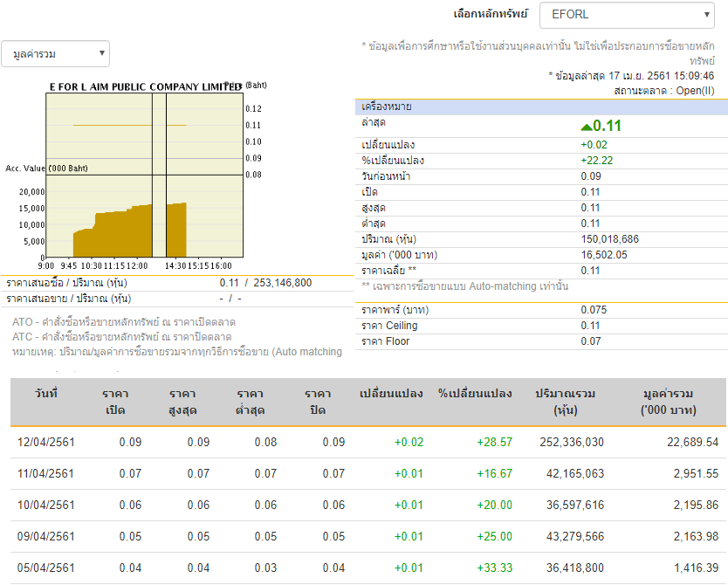This screenshot has width=728, height=585.
Task: Click the ATO explanation line
Action: 124,322
